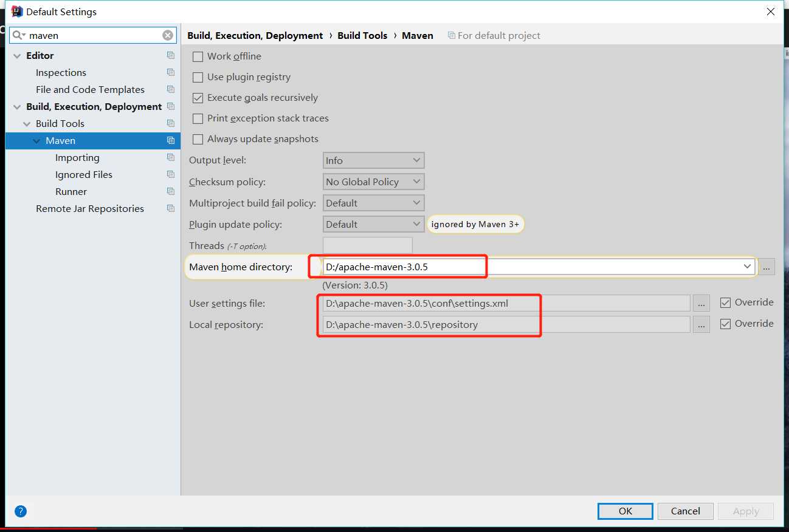Toggle Override for Local repository
Image resolution: width=789 pixels, height=532 pixels.
pyautogui.click(x=725, y=324)
